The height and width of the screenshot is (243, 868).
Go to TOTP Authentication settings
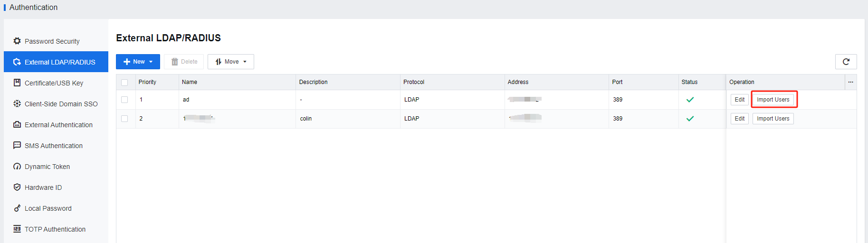tap(55, 229)
